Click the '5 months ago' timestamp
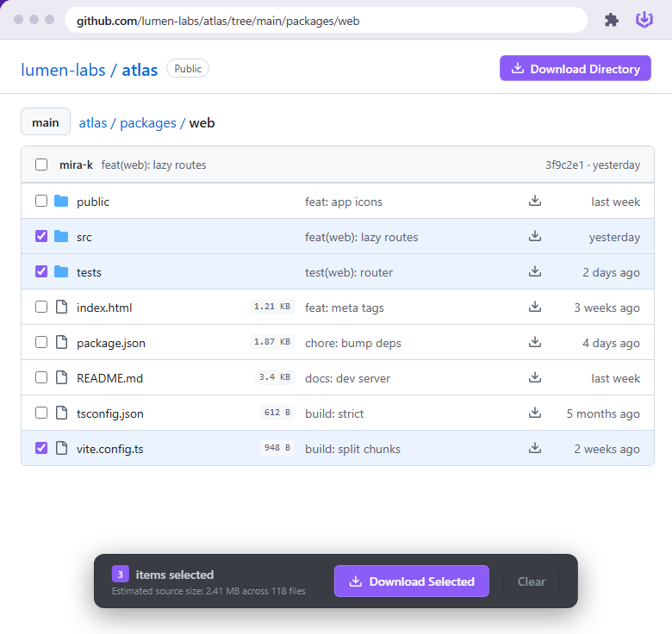 pos(603,413)
